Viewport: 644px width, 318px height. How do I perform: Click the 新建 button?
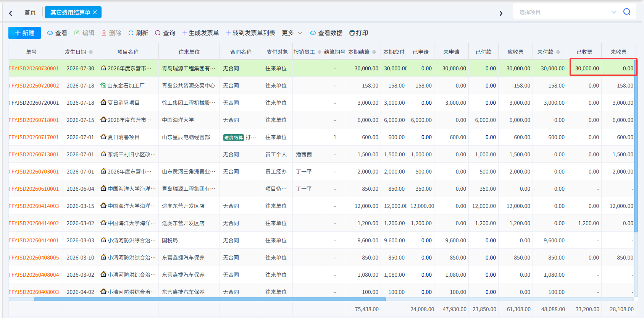24,33
